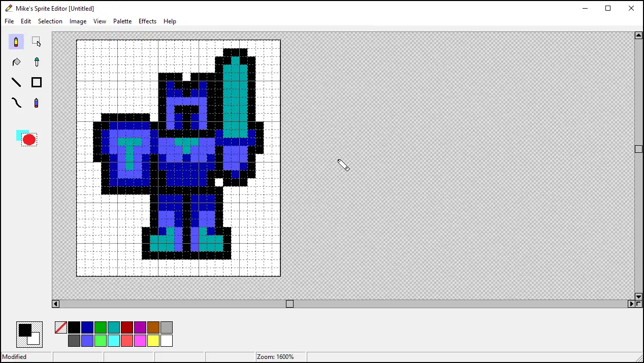Click the white background color box
This screenshot has height=363, width=644.
(36, 341)
